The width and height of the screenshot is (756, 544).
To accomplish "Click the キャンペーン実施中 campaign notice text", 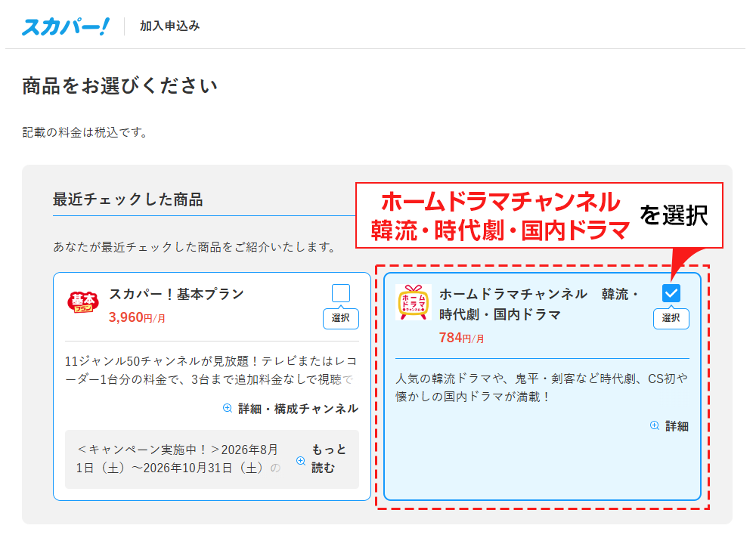I will click(x=178, y=459).
